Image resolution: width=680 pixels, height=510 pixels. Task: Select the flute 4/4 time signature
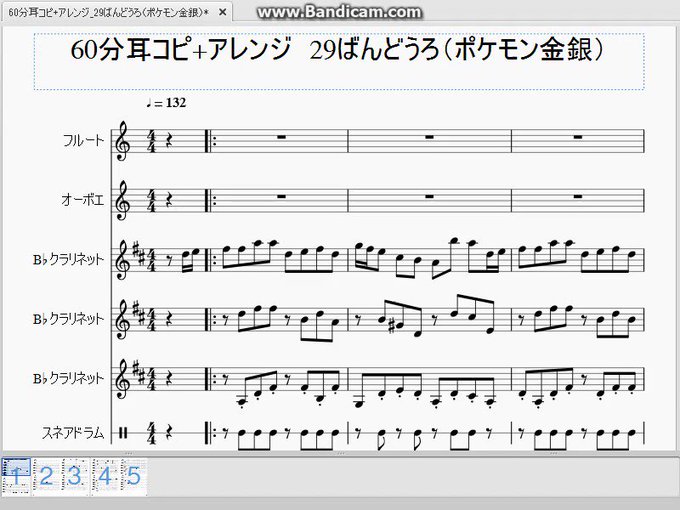(151, 141)
